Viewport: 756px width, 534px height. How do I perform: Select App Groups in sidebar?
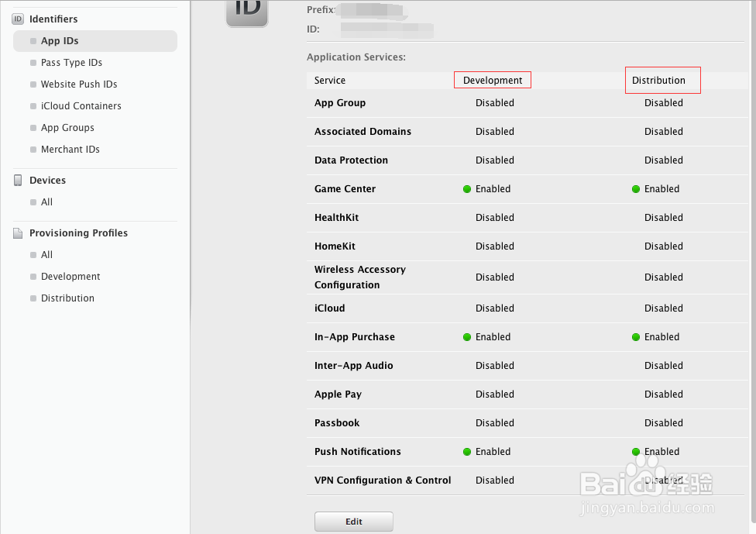tap(67, 128)
